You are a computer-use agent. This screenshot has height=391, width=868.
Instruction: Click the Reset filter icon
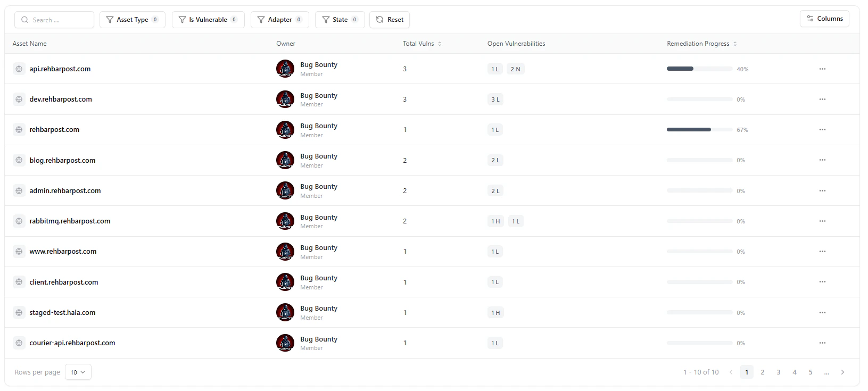coord(378,19)
